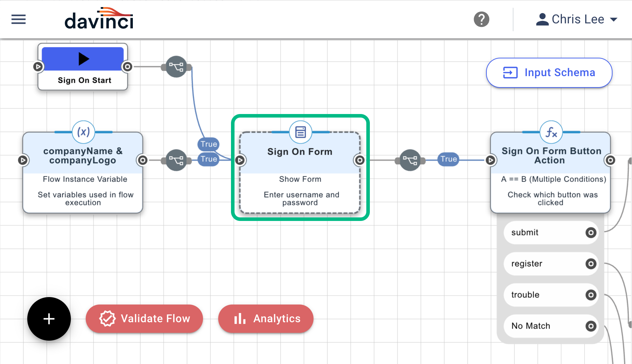Click the True badge on the connector line

pos(448,159)
